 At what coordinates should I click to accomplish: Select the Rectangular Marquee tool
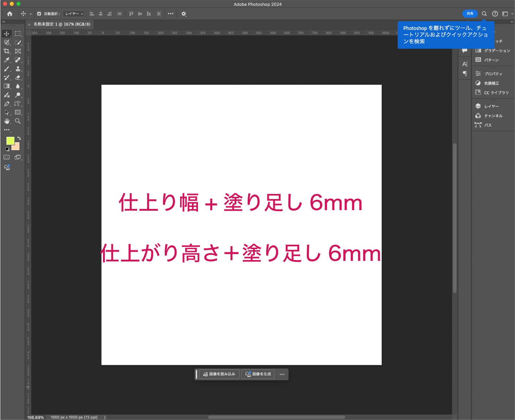[18, 34]
